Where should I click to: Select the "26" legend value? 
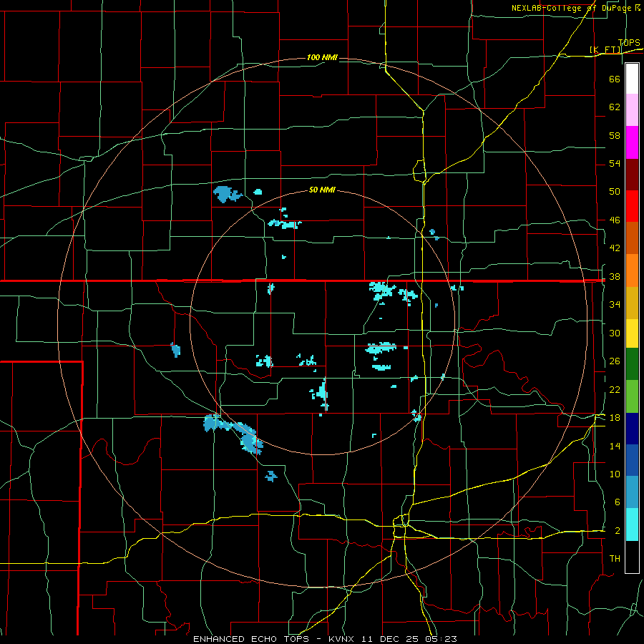pyautogui.click(x=615, y=361)
